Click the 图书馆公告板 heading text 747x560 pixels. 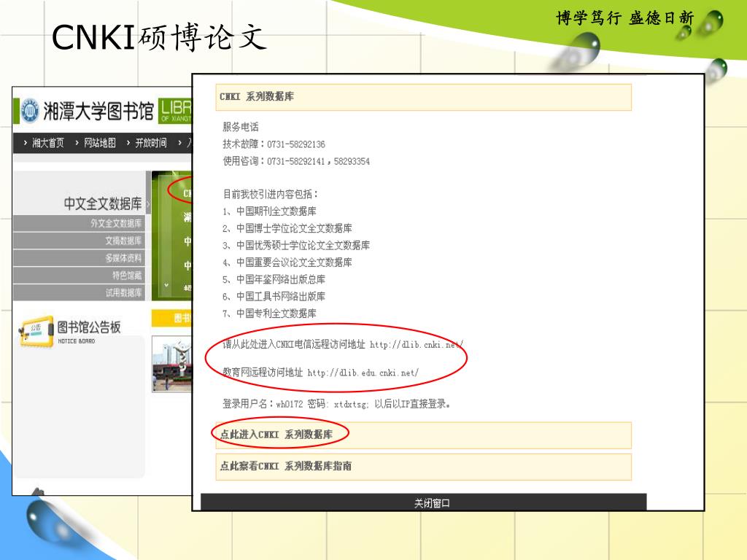point(89,327)
